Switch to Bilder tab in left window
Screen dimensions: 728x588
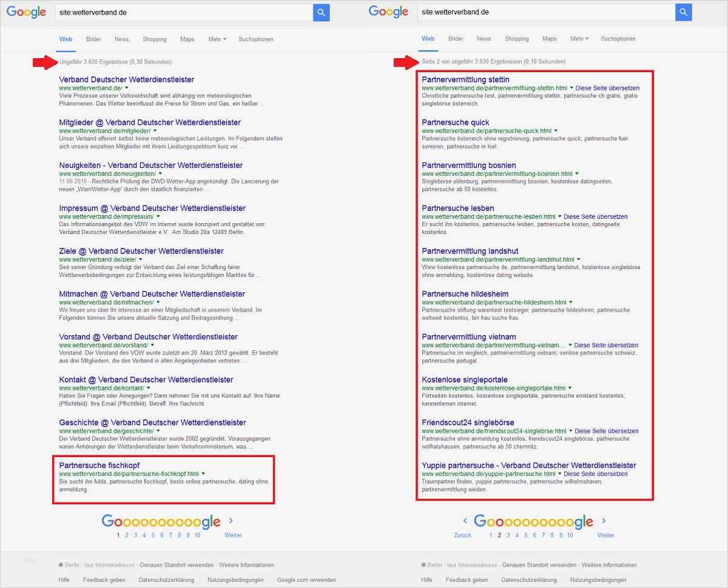point(93,39)
